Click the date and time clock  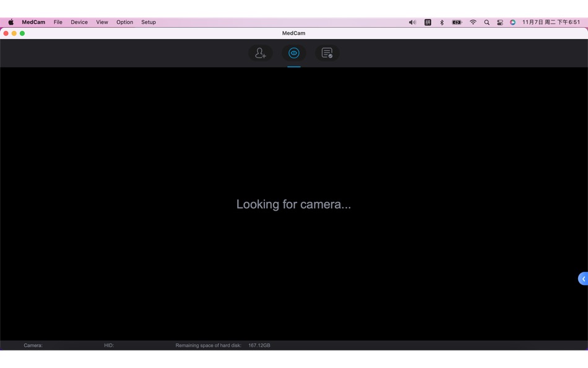tap(551, 22)
